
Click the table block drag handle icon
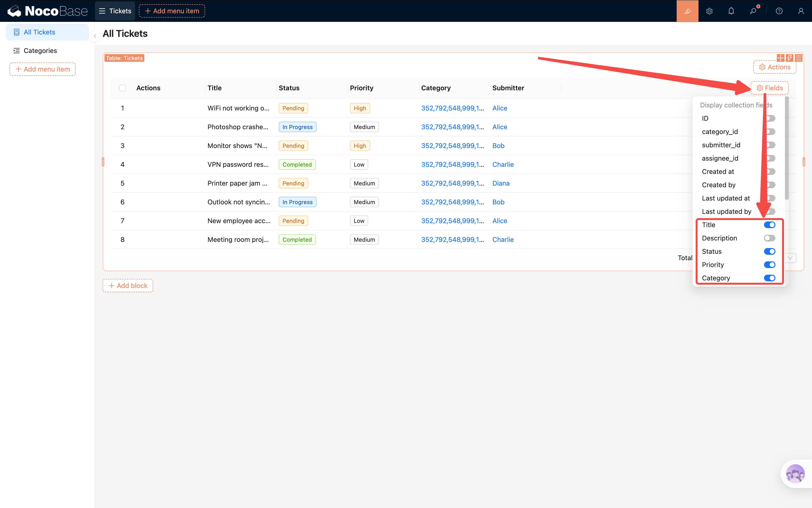(x=780, y=58)
